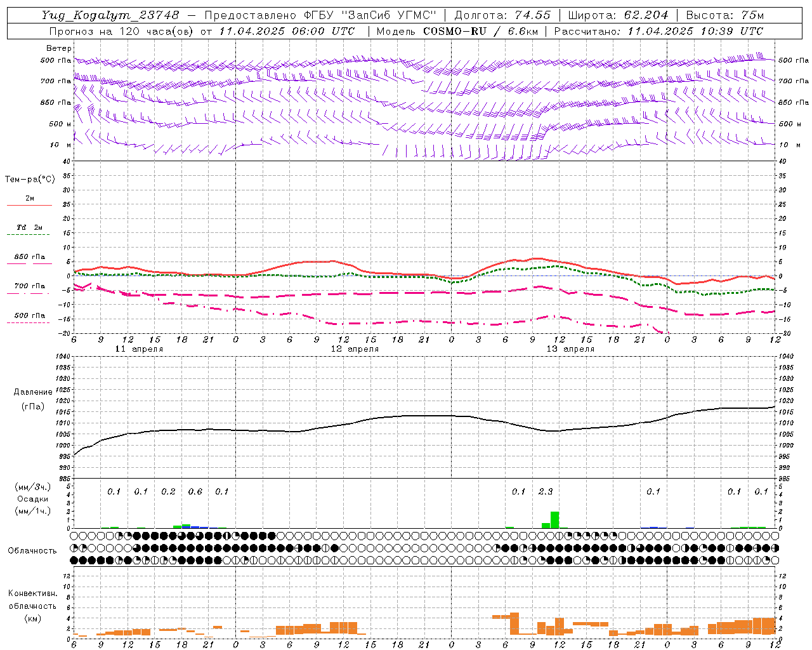Viewport: 812px width, 650px height.
Task: Click the 0.2 precipitation value
Action: pyautogui.click(x=168, y=491)
